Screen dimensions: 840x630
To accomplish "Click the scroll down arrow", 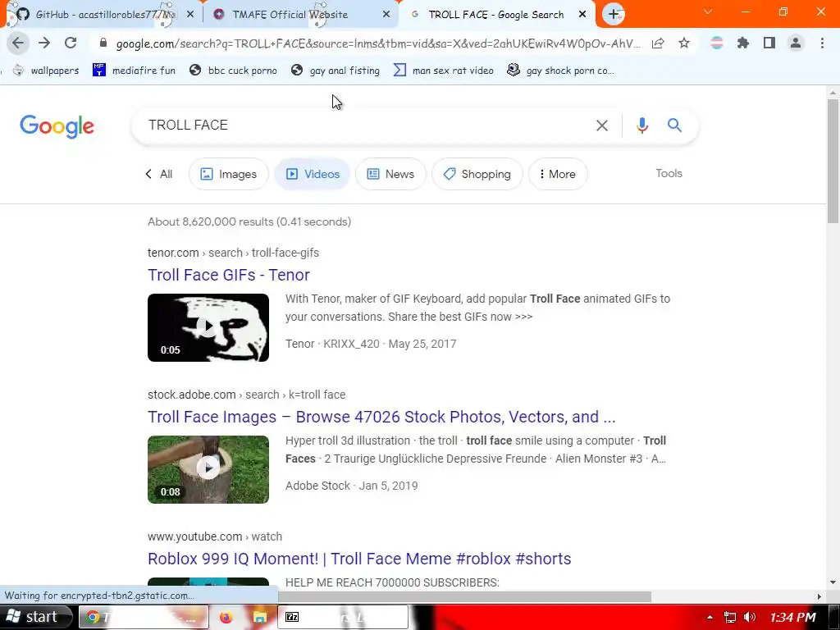I will pos(833,582).
